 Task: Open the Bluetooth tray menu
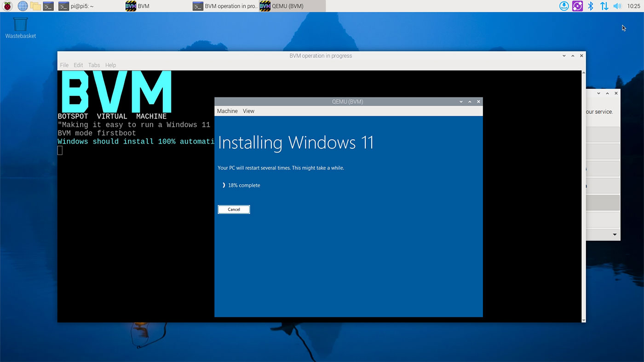[x=591, y=6]
